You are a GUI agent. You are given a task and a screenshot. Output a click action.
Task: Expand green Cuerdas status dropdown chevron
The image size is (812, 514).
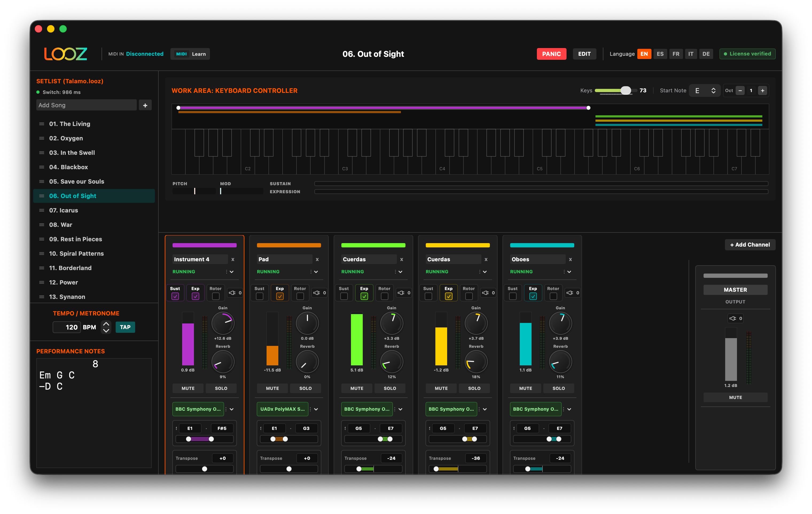tap(400, 272)
